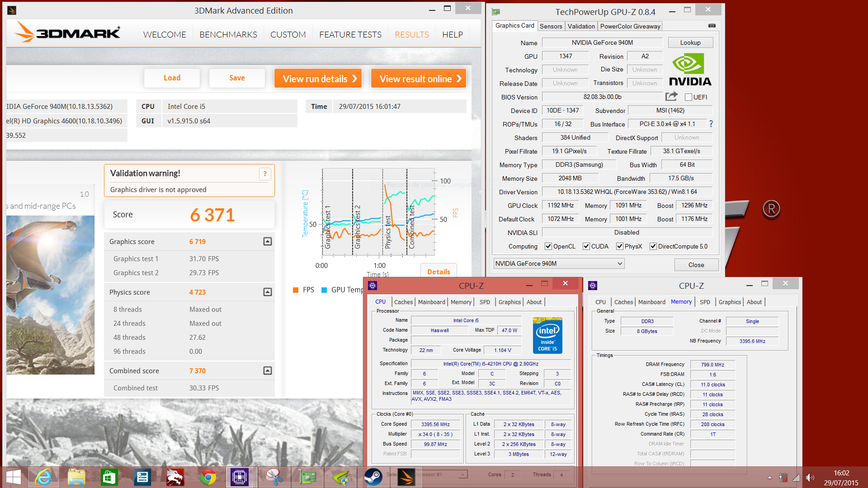868x488 pixels.
Task: Click the Lookup button in GPU-Z
Action: (690, 42)
